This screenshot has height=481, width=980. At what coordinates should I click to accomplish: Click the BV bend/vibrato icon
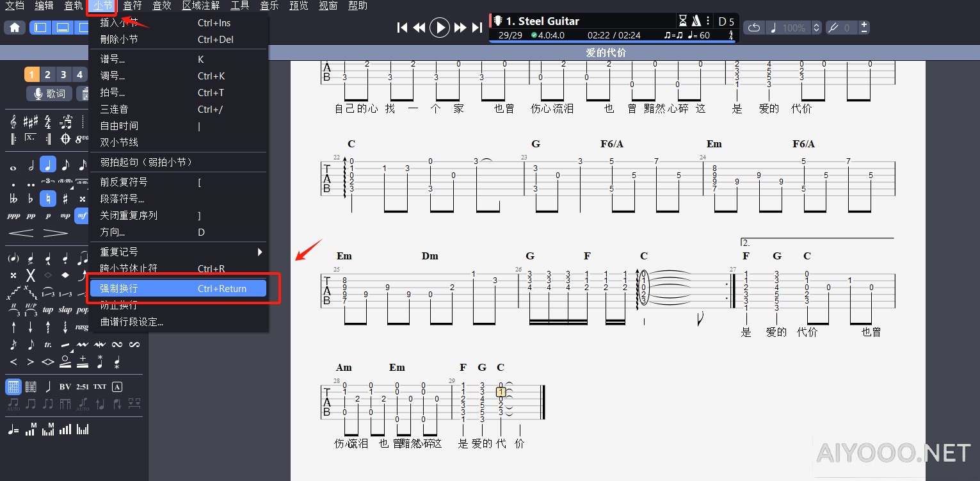pyautogui.click(x=65, y=387)
